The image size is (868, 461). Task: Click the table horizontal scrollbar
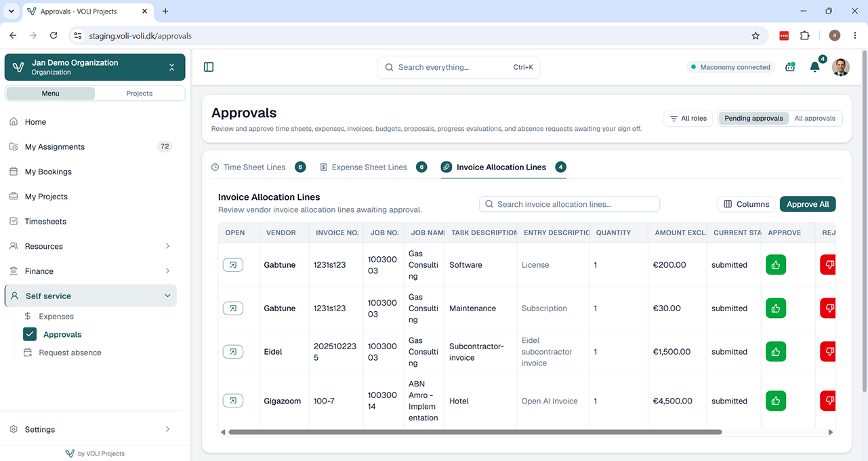coord(475,432)
